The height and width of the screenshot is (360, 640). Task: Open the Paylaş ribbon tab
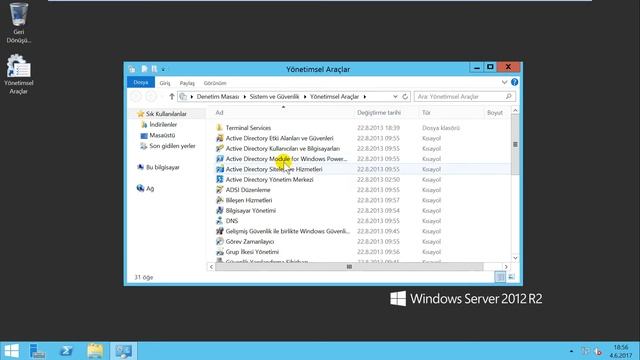[187, 83]
